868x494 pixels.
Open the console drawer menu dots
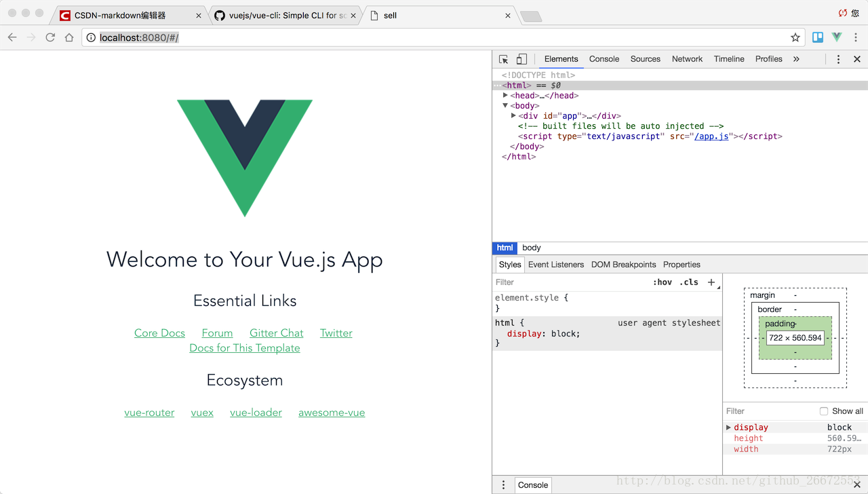503,485
